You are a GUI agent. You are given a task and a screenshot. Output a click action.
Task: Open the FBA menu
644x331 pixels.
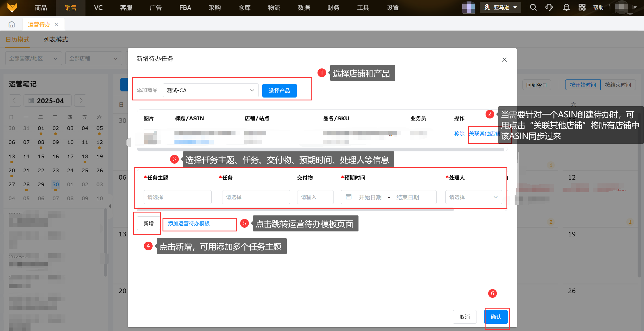click(x=185, y=8)
